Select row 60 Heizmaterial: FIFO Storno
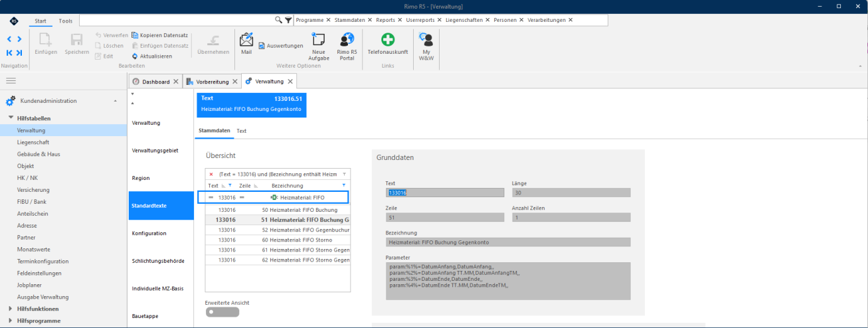 click(278, 240)
